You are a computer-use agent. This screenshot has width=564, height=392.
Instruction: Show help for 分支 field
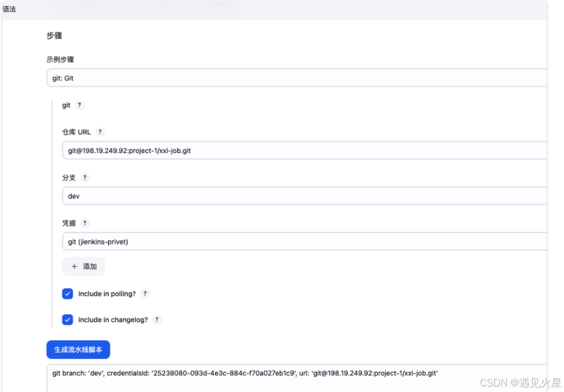85,177
